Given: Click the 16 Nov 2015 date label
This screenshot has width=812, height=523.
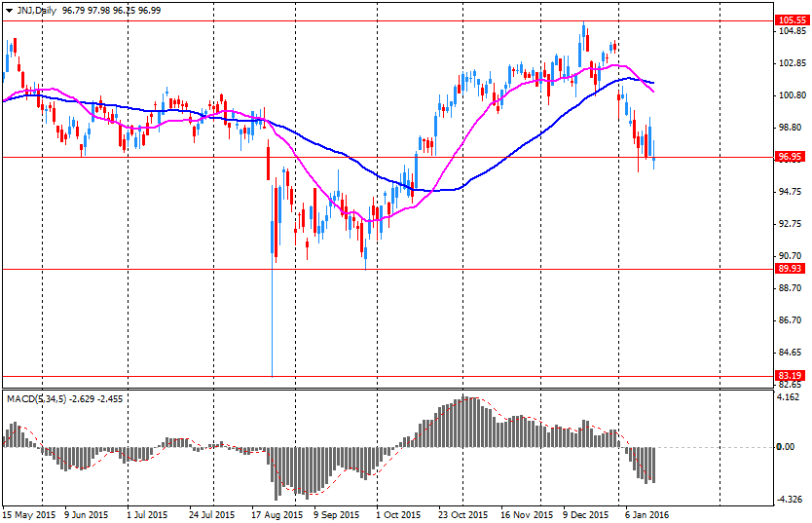Looking at the screenshot, I should coord(527,514).
